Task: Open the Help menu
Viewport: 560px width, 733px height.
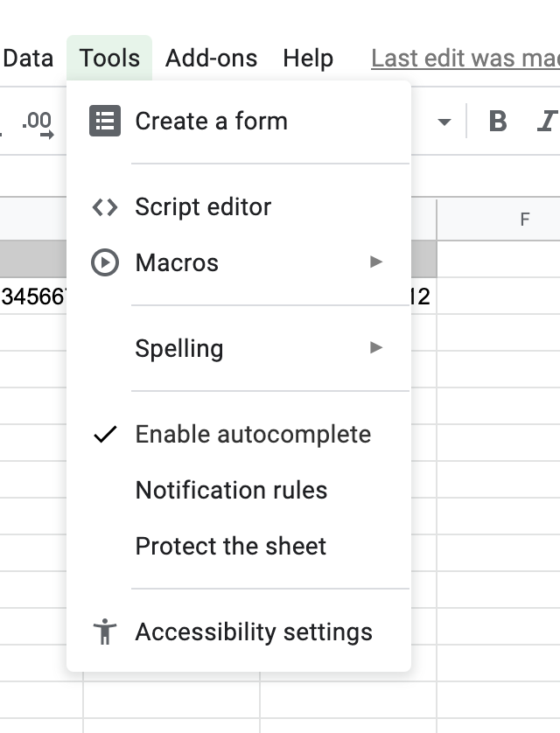Action: (308, 59)
